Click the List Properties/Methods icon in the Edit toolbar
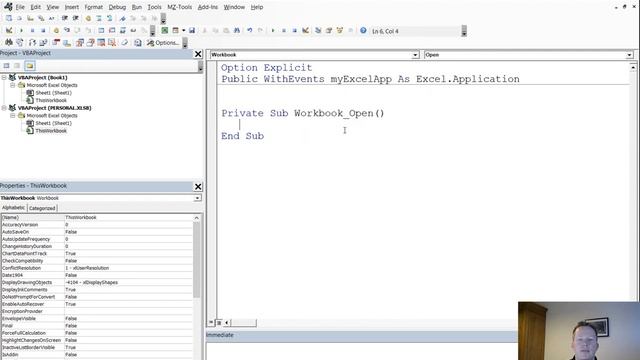640x360 pixels. (x=9, y=18)
